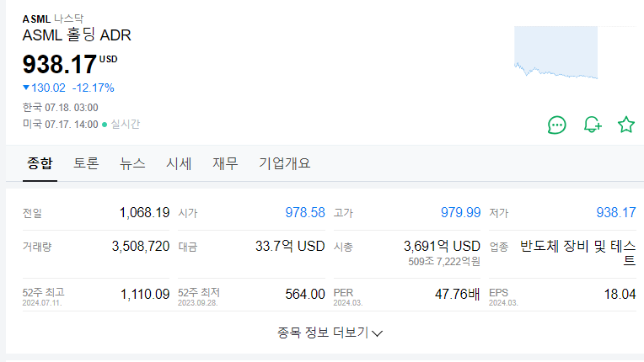Go to the 시세 tab
The height and width of the screenshot is (362, 644).
tap(179, 163)
